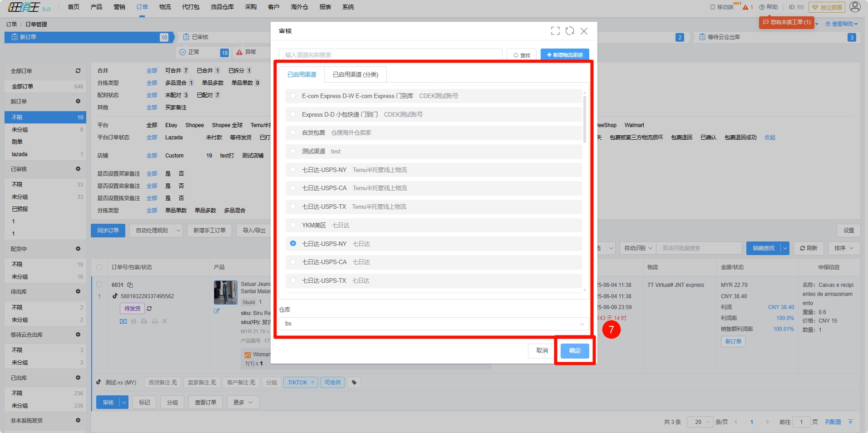Click the 新增物流渠道 button
Screen dimensions: 868x433
(565, 55)
